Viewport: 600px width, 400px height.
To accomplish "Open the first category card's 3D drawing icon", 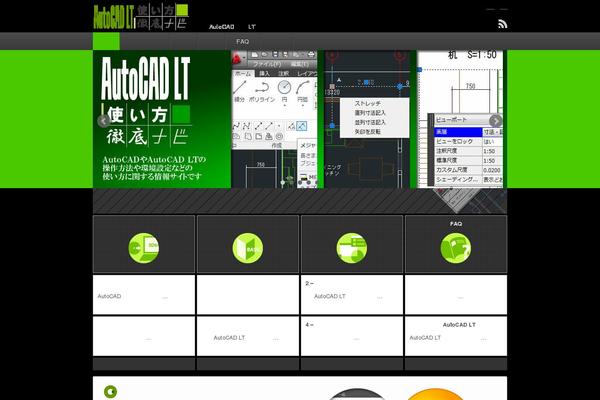I will [143, 248].
